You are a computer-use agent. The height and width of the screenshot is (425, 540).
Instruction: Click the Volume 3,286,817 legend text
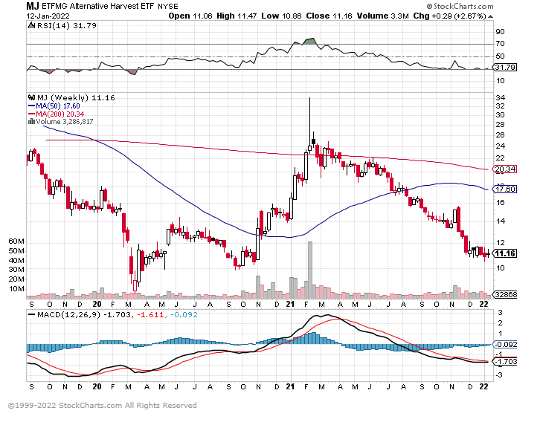pos(64,122)
